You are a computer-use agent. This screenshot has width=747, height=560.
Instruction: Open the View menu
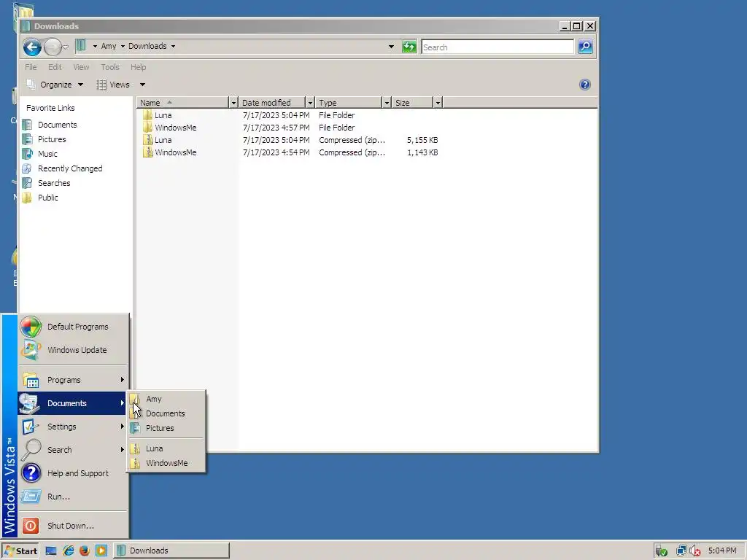point(81,67)
